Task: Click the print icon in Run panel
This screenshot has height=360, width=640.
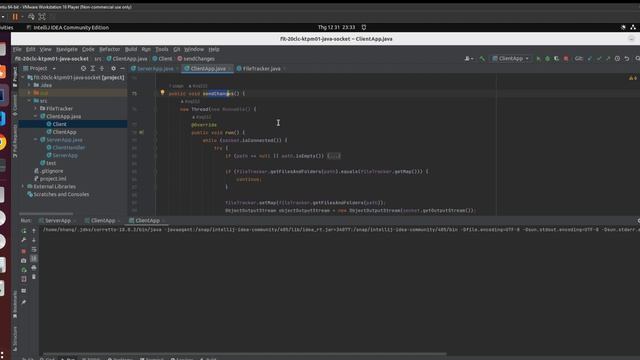Action: tap(34, 268)
